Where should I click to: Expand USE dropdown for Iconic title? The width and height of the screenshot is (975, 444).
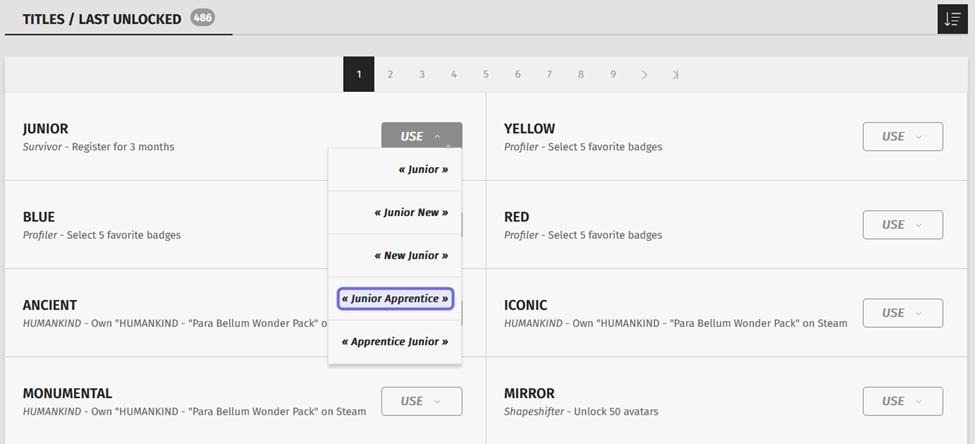(x=902, y=313)
